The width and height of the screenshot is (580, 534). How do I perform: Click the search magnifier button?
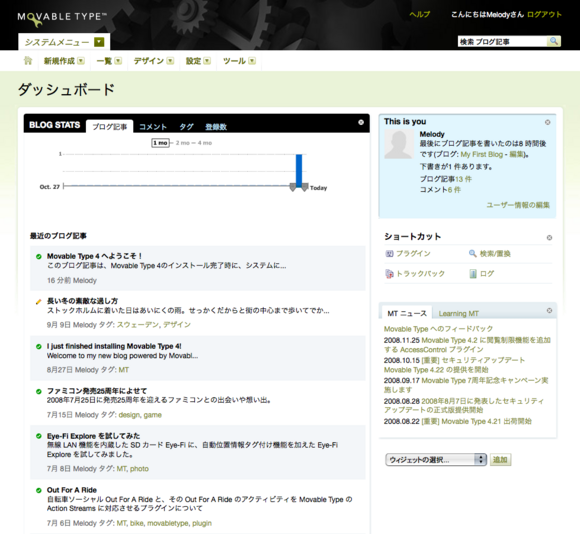[554, 41]
